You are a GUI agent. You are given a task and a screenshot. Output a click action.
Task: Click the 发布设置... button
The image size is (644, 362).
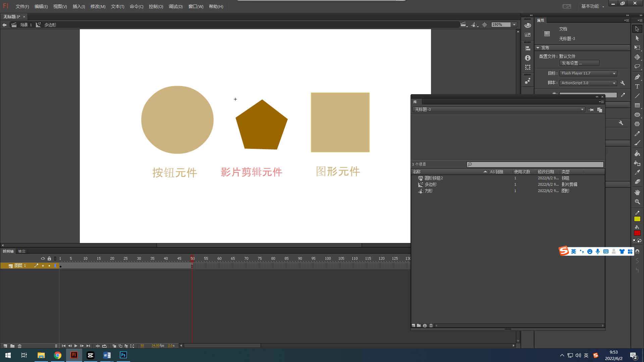pyautogui.click(x=579, y=63)
